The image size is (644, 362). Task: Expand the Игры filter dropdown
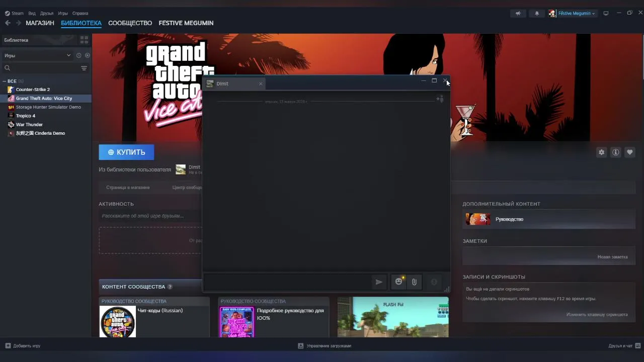pos(37,55)
